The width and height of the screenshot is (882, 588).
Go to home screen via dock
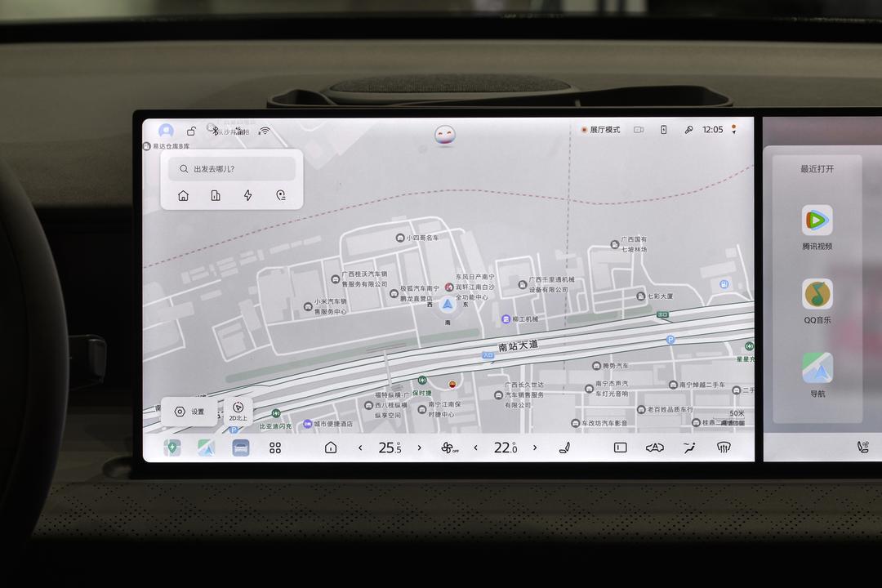pos(331,448)
